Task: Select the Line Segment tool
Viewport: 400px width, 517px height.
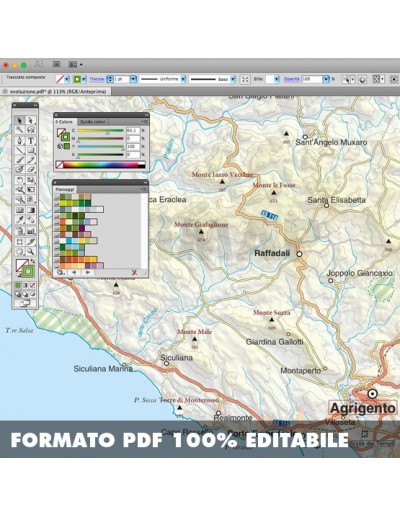Action: 20,150
